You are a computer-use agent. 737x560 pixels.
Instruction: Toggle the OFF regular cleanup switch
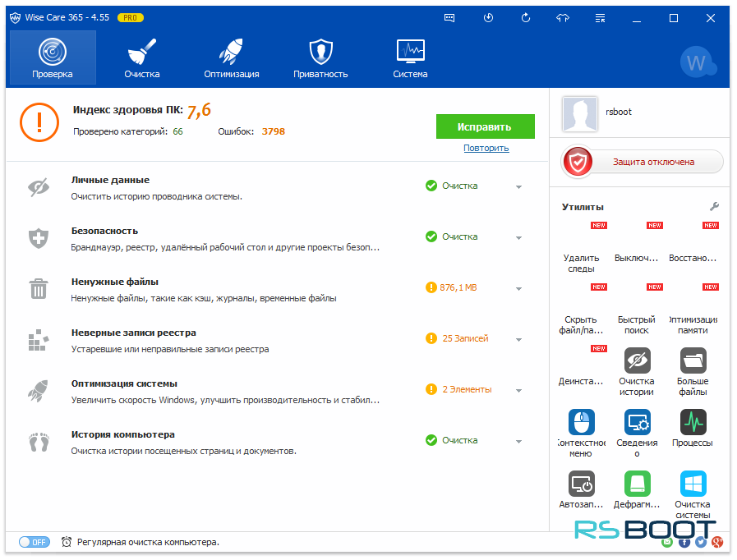[x=34, y=542]
